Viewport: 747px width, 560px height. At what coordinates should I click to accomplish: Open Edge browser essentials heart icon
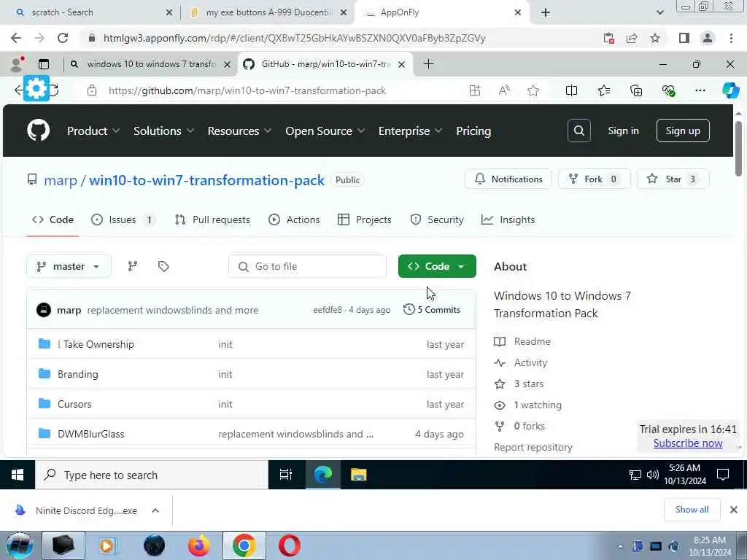point(668,90)
